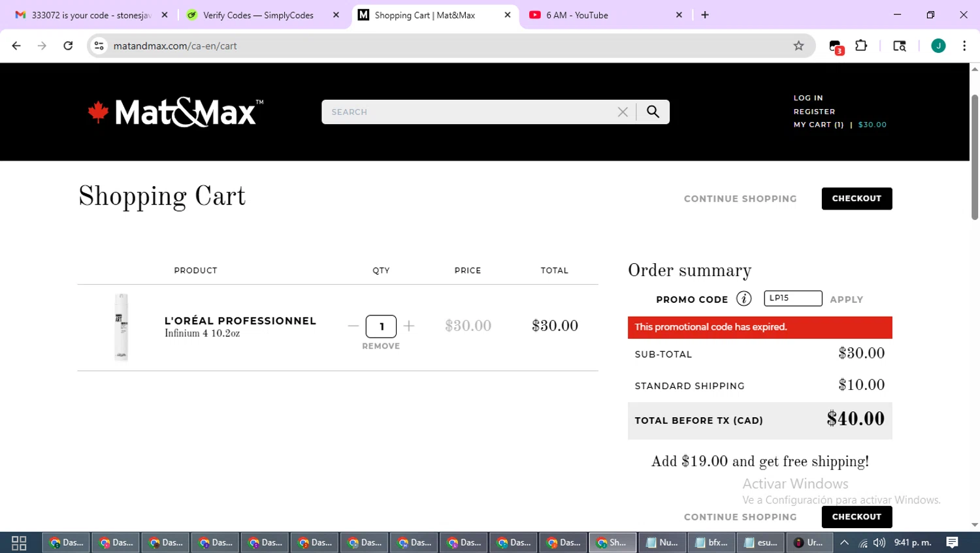Click the Mat&Max maple leaf logo
The image size is (980, 553).
point(176,112)
